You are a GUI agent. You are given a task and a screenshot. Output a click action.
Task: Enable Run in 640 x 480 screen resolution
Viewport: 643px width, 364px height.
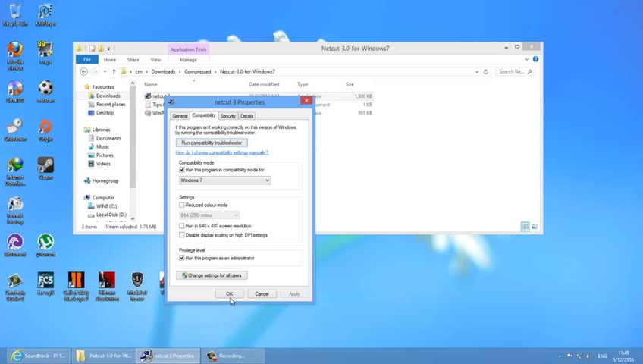(x=182, y=226)
